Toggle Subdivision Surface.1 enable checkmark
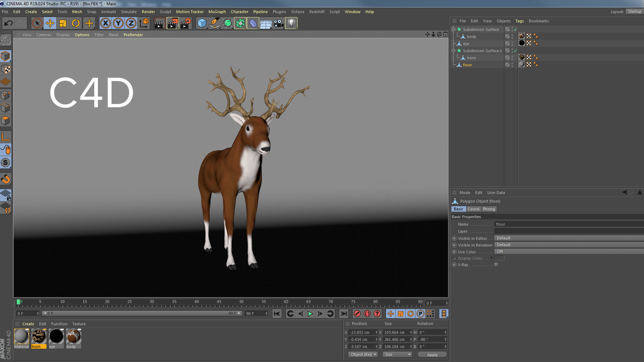 [516, 51]
